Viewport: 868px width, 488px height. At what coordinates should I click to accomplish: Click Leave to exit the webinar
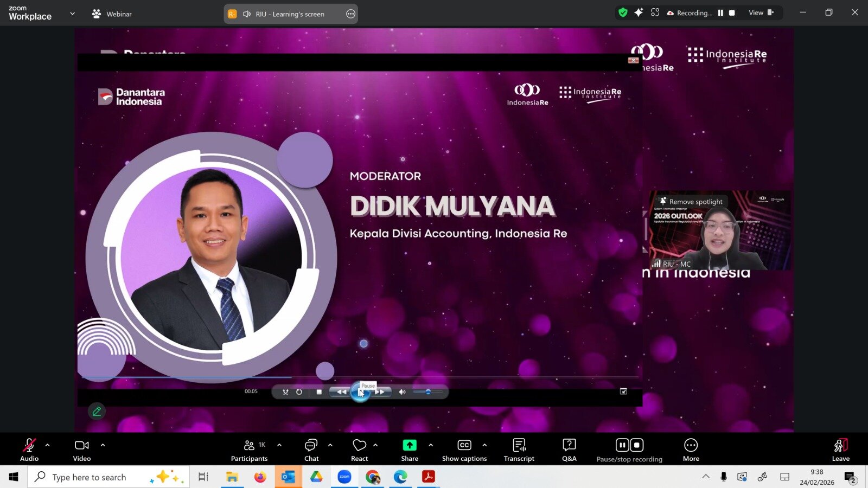pyautogui.click(x=840, y=450)
